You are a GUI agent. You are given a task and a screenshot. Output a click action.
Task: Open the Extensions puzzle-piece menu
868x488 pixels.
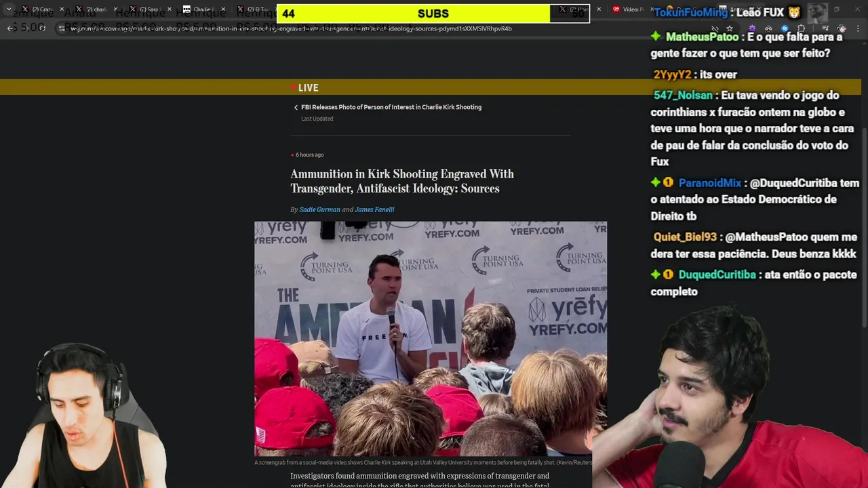[x=801, y=28]
